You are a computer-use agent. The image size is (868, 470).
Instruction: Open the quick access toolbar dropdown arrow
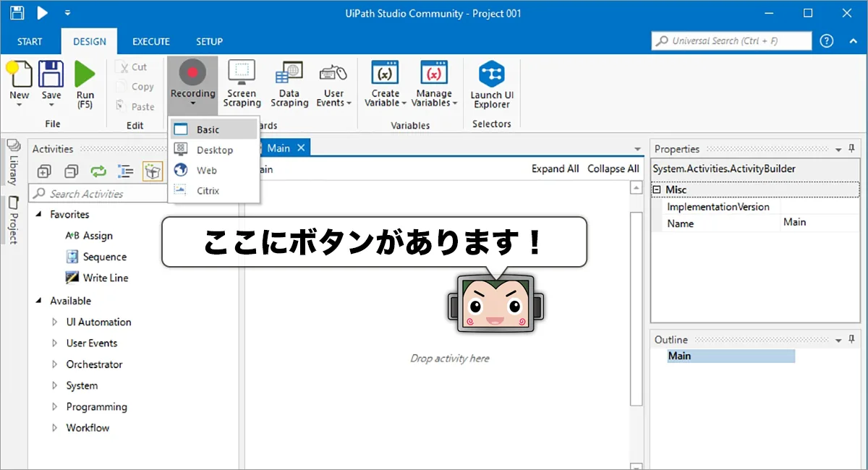tap(67, 13)
